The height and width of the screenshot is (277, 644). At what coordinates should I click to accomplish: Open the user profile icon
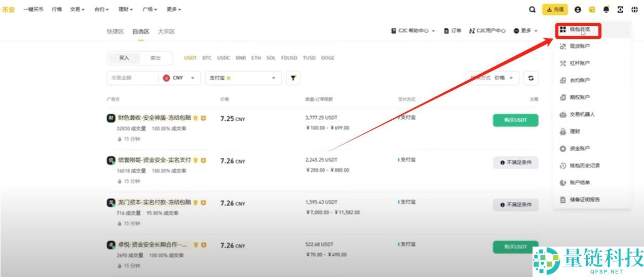tap(578, 9)
